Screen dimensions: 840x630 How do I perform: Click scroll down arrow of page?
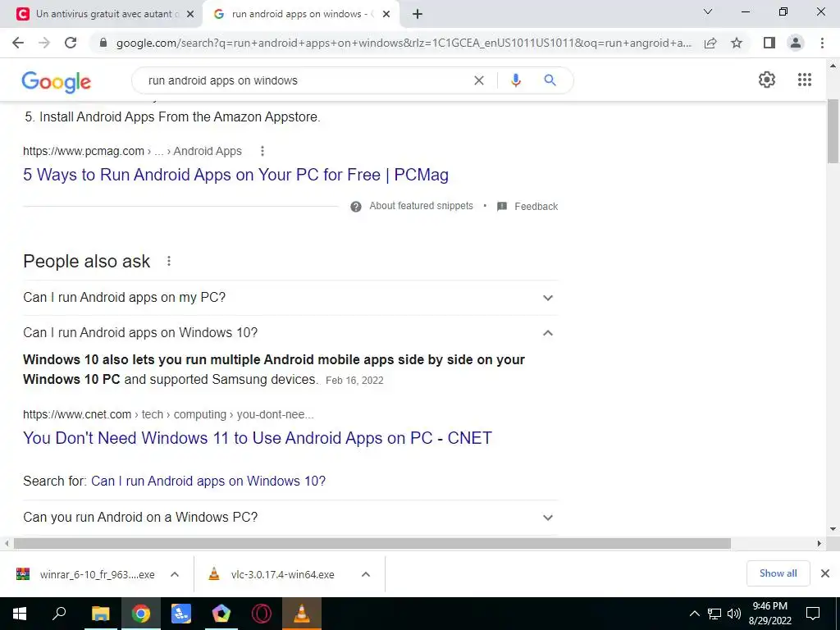(833, 529)
